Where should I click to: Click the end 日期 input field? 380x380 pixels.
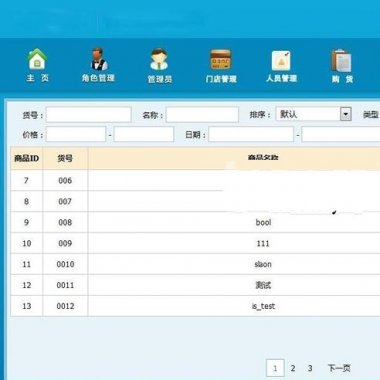pyautogui.click(x=341, y=134)
